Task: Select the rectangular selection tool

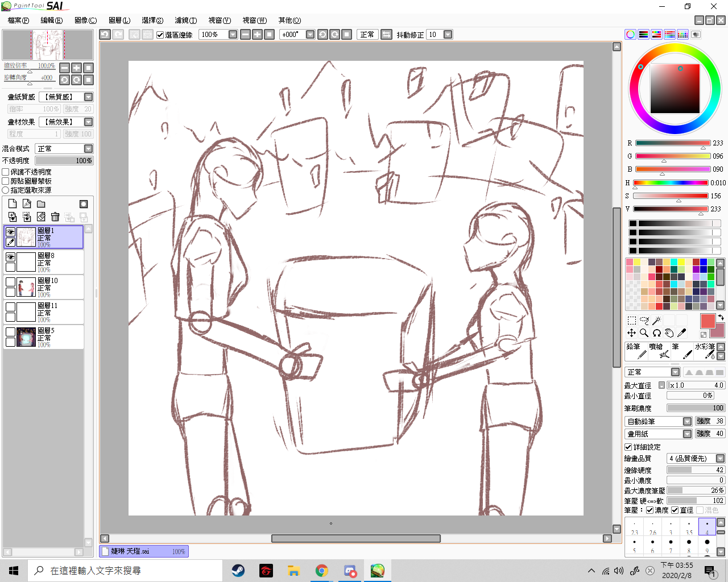Action: pos(631,321)
